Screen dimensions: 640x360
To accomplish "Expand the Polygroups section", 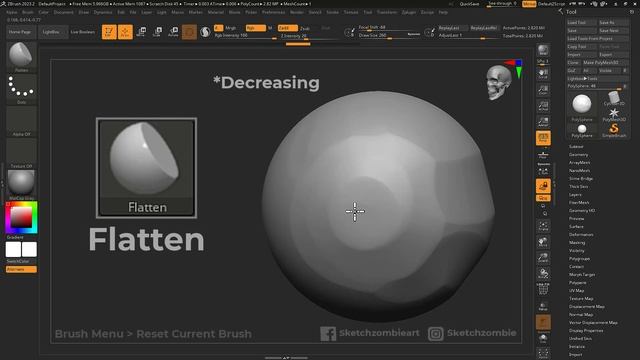I will click(580, 259).
